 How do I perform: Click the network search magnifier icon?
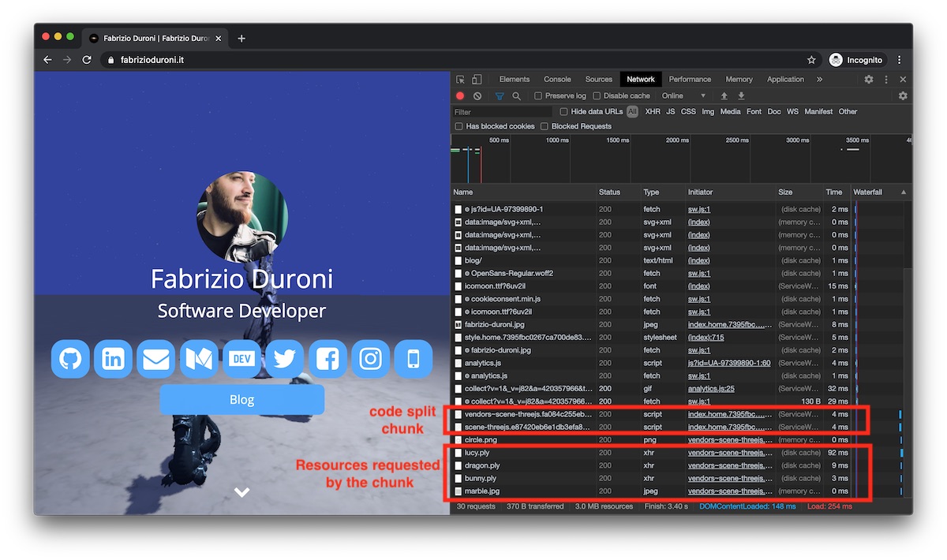[x=516, y=95]
